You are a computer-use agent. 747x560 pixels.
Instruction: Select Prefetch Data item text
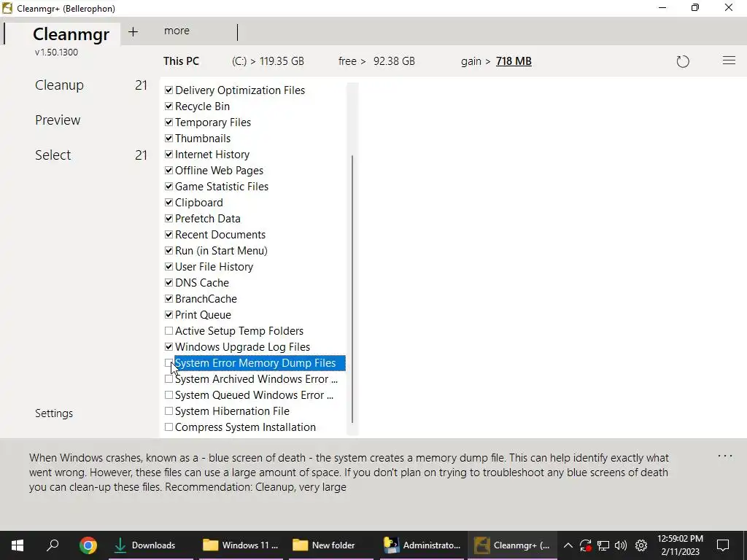(x=208, y=219)
